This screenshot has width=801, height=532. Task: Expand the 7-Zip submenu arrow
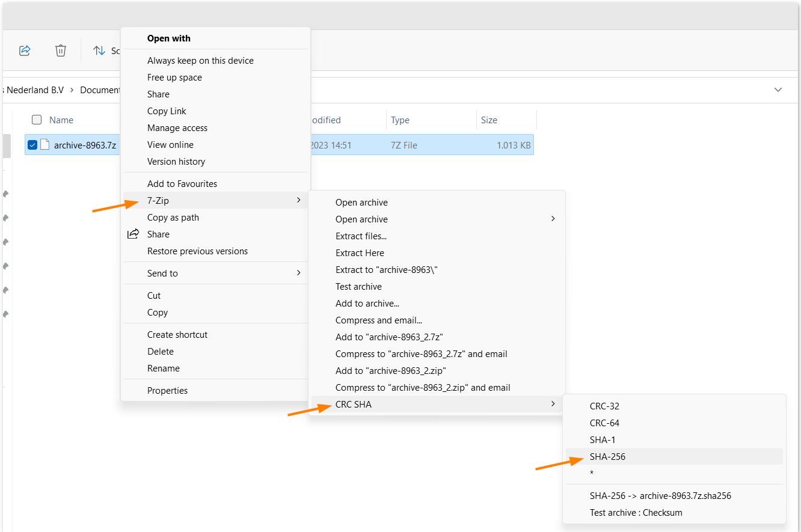pyautogui.click(x=298, y=200)
